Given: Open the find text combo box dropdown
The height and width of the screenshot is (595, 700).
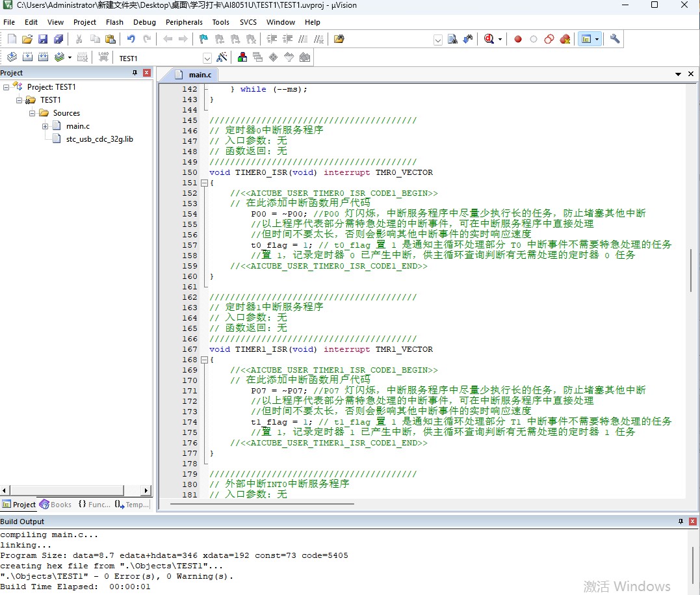Looking at the screenshot, I should pos(438,40).
